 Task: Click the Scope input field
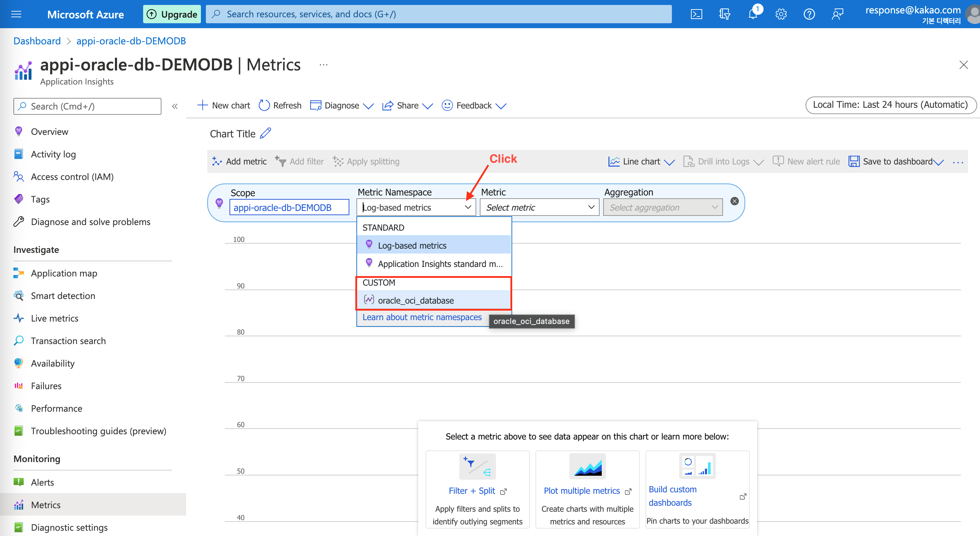click(x=289, y=207)
